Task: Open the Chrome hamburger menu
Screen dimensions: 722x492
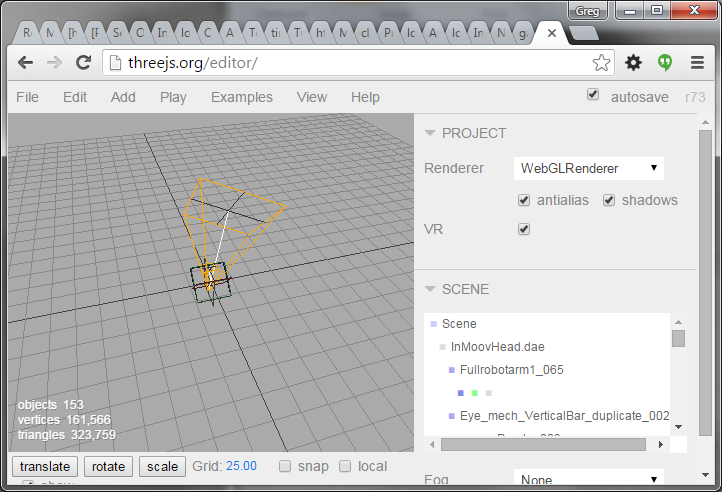Action: click(697, 63)
